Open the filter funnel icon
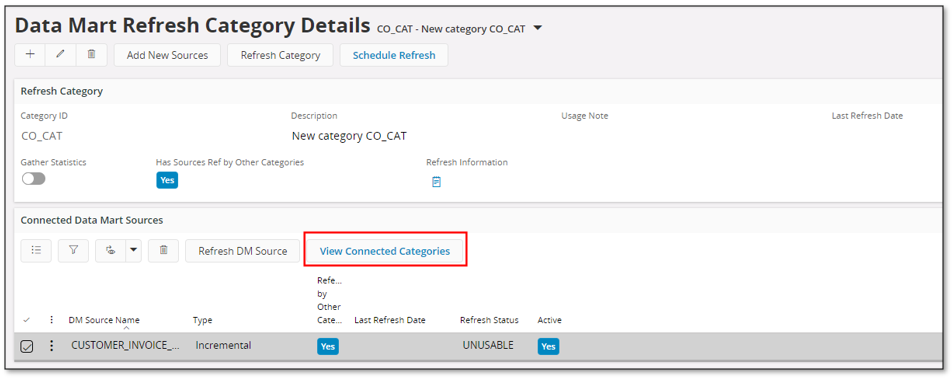This screenshot has height=378, width=952. [73, 251]
